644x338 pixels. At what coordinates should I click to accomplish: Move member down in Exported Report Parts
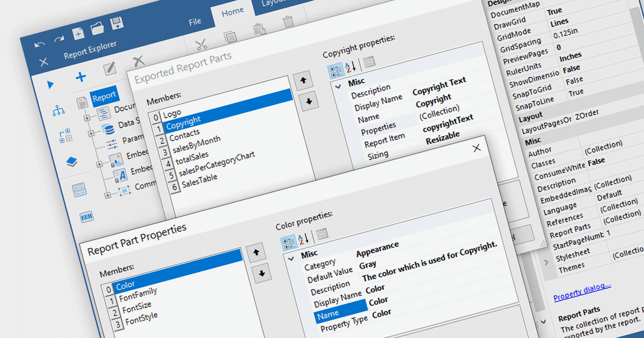(308, 100)
